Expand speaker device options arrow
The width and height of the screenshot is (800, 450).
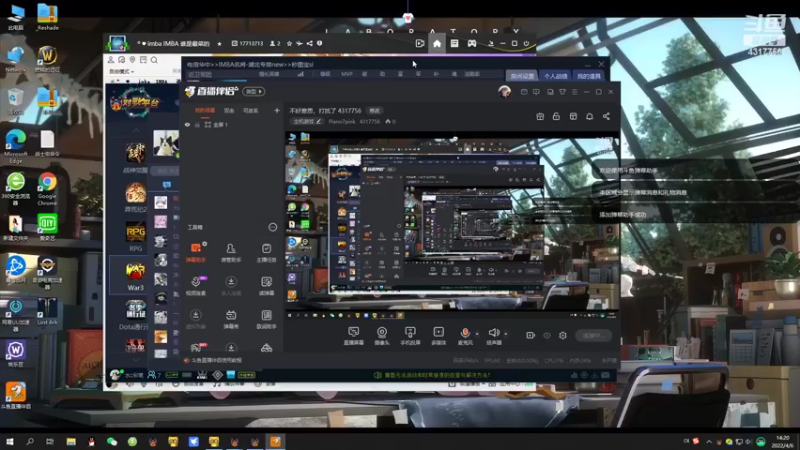tap(506, 334)
